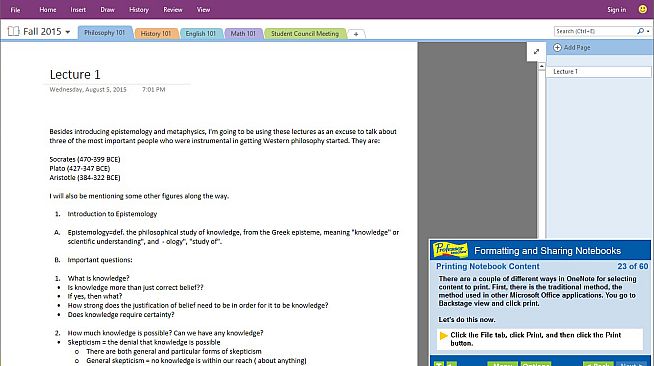Screen dimensions: 654x366
Task: Click the Formatting and Sharing Notebooks title
Action: tap(547, 251)
